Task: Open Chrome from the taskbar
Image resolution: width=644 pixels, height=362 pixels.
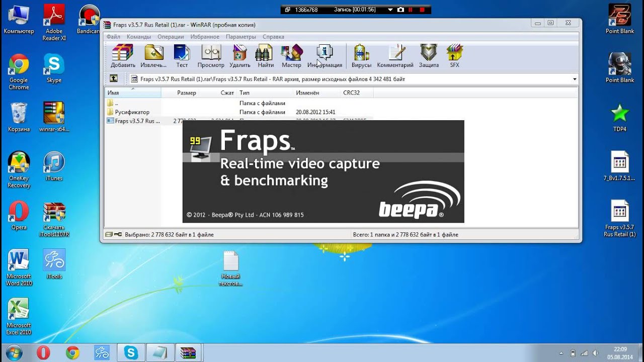Action: 72,353
